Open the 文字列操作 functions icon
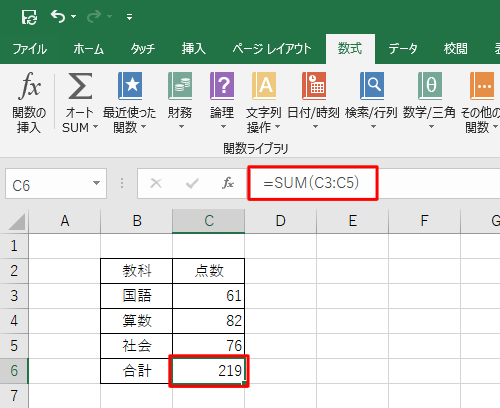The width and height of the screenshot is (500, 408). click(264, 86)
